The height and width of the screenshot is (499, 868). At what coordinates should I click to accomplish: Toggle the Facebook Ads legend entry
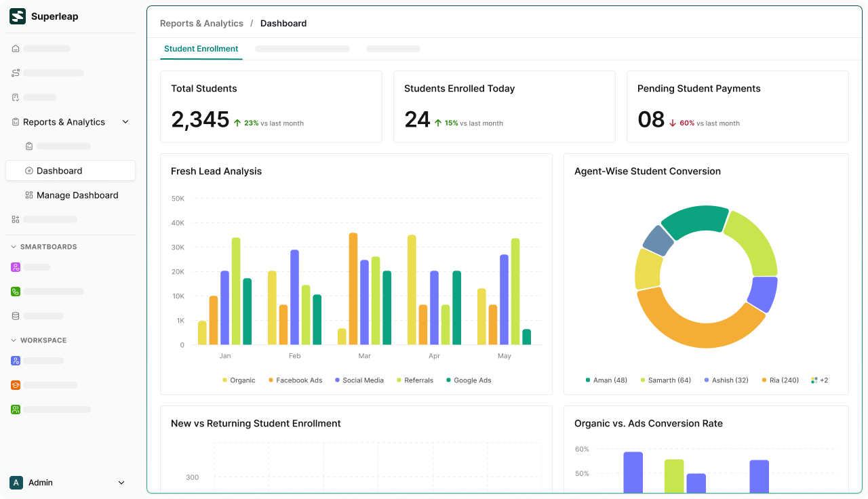[x=295, y=380]
